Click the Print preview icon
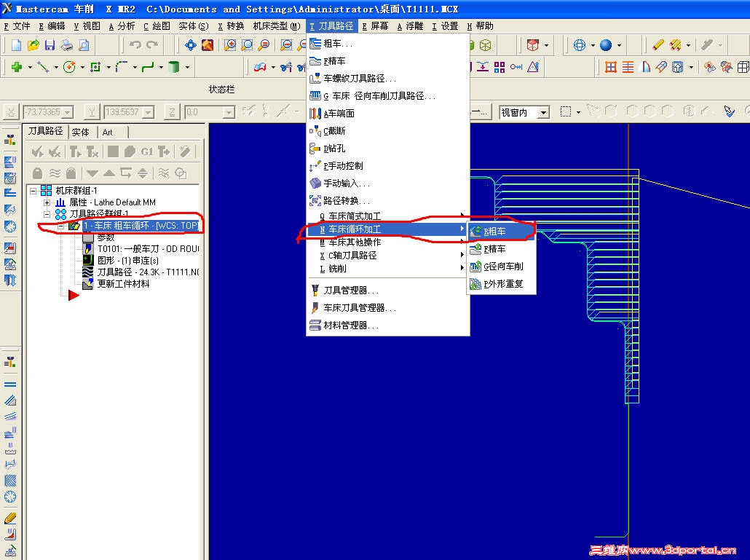Image resolution: width=750 pixels, height=560 pixels. [84, 45]
